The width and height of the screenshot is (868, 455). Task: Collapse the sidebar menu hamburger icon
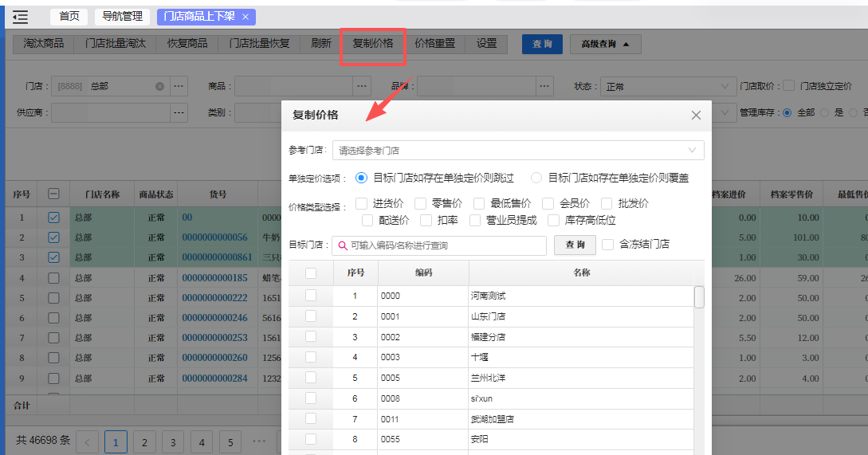(21, 18)
